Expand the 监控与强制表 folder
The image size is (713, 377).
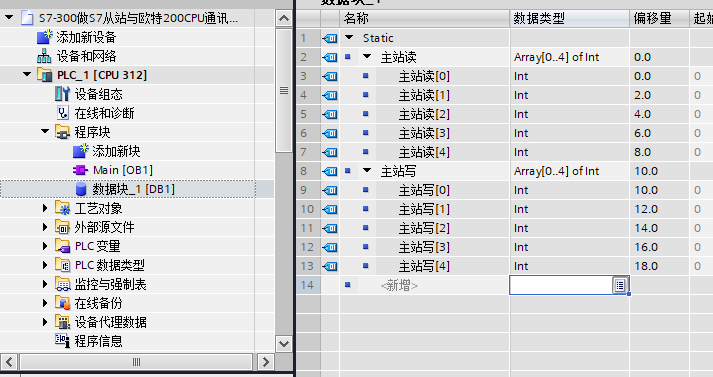(45, 284)
